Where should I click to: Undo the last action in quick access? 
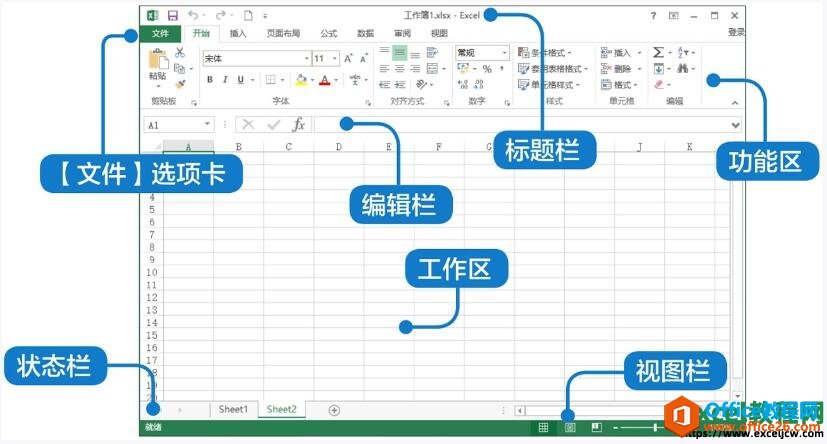click(x=193, y=15)
